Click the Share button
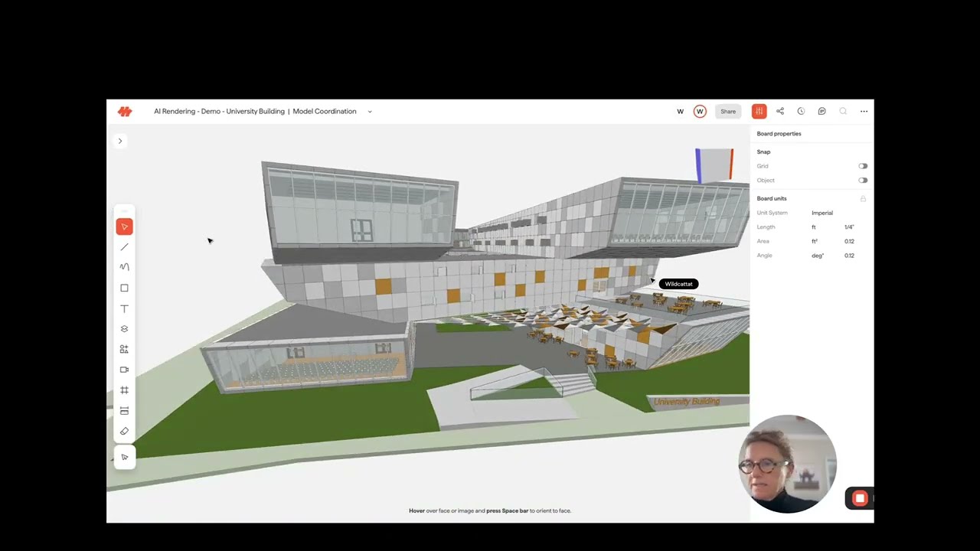 tap(728, 112)
